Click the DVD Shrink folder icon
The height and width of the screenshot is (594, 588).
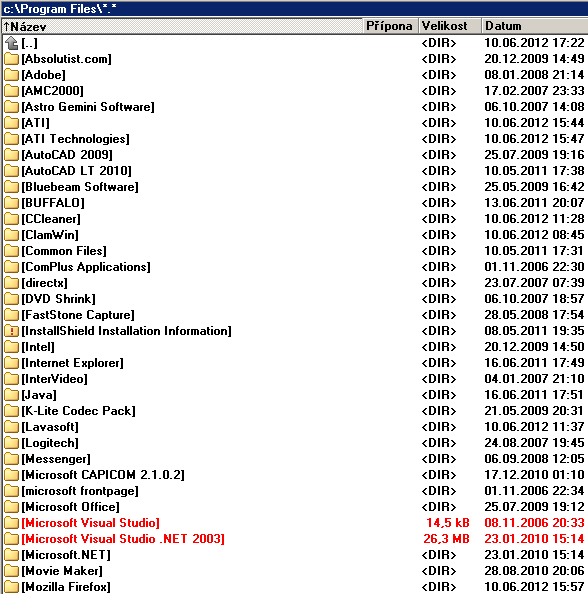pyautogui.click(x=12, y=299)
